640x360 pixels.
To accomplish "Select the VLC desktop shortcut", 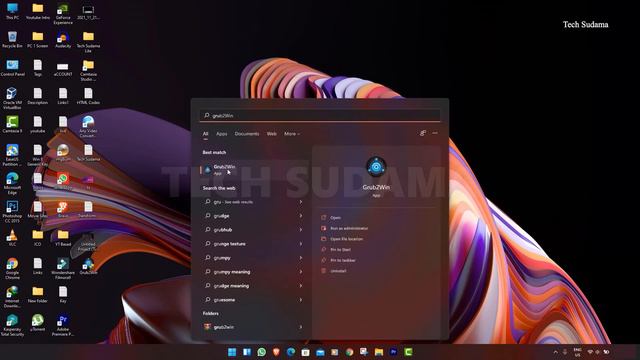I will tap(12, 238).
